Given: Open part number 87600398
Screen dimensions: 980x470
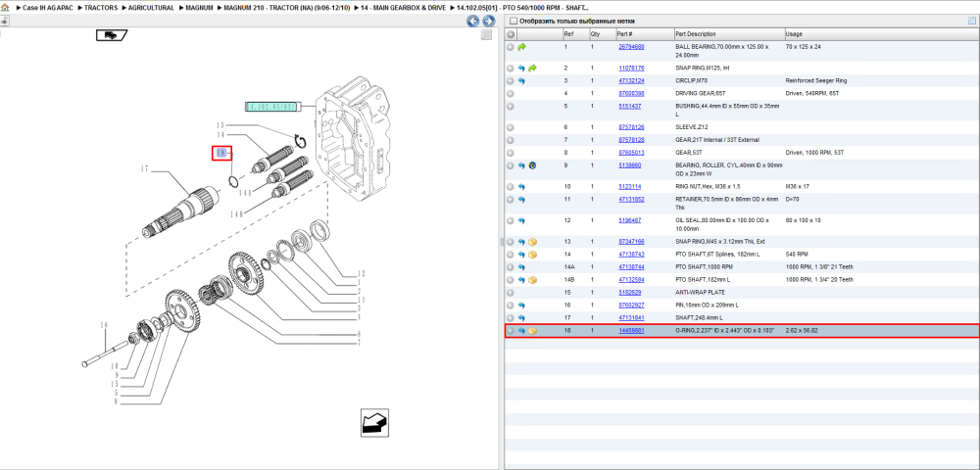Looking at the screenshot, I should coord(631,94).
